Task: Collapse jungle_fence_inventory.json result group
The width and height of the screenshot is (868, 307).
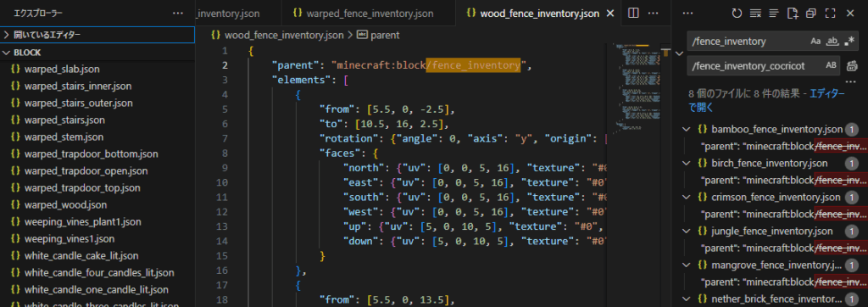Action: pyautogui.click(x=687, y=231)
